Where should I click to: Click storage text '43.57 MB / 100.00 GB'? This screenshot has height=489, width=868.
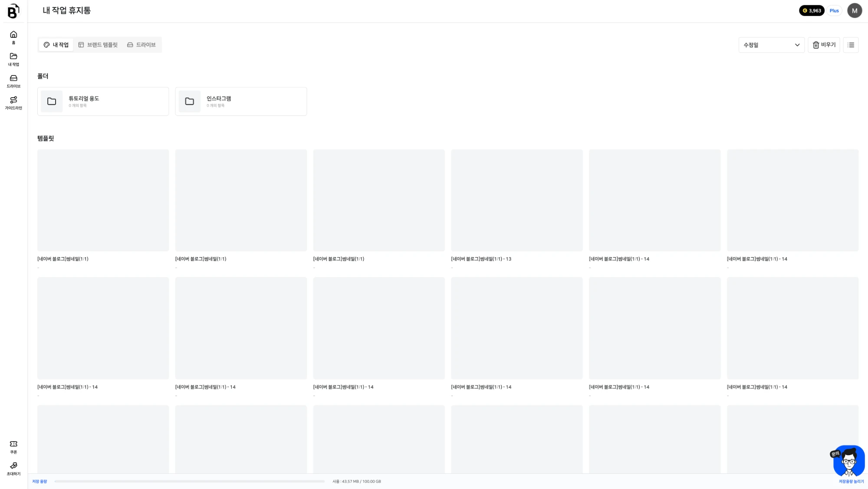click(361, 481)
